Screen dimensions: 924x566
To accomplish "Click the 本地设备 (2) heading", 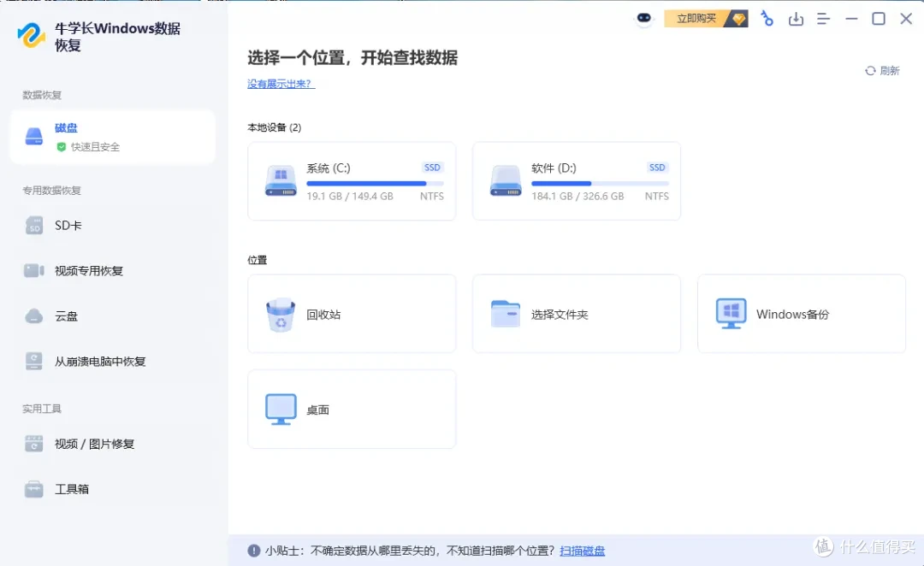I will (x=275, y=127).
